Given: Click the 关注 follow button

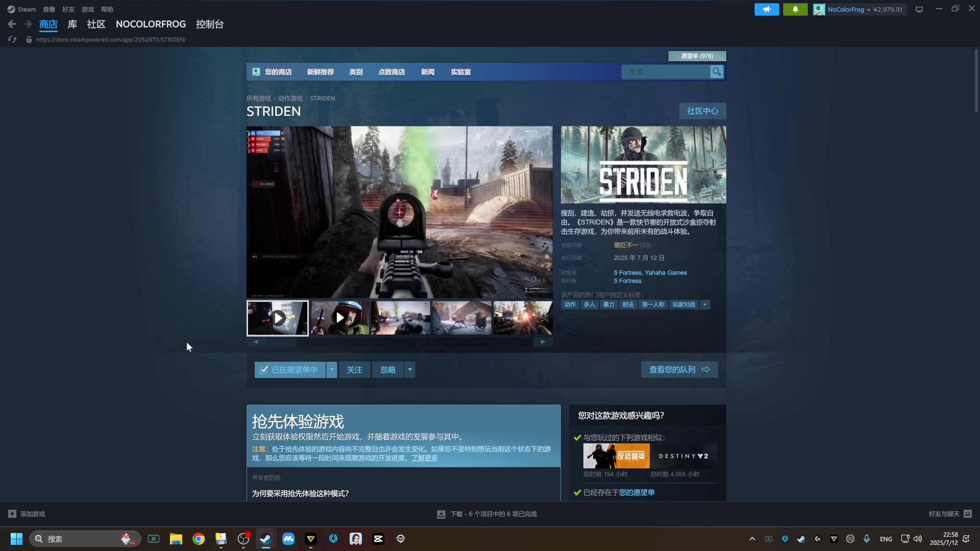Looking at the screenshot, I should click(354, 370).
